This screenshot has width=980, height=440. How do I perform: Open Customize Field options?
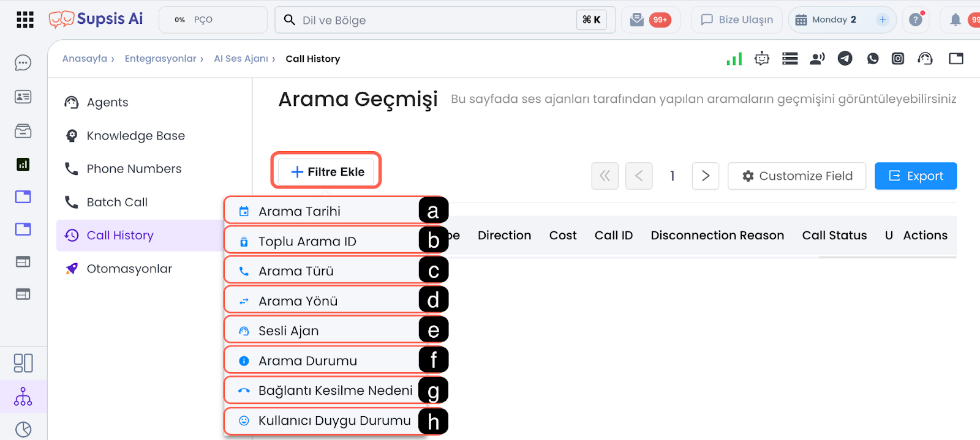tap(797, 176)
